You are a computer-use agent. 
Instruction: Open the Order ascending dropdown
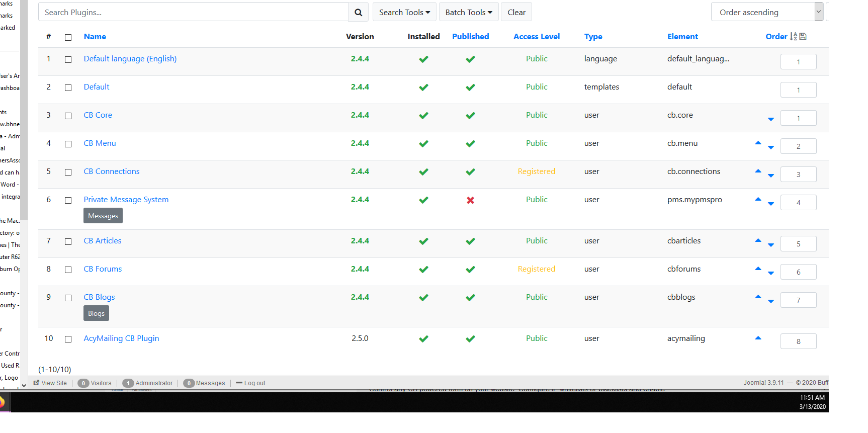(x=767, y=12)
